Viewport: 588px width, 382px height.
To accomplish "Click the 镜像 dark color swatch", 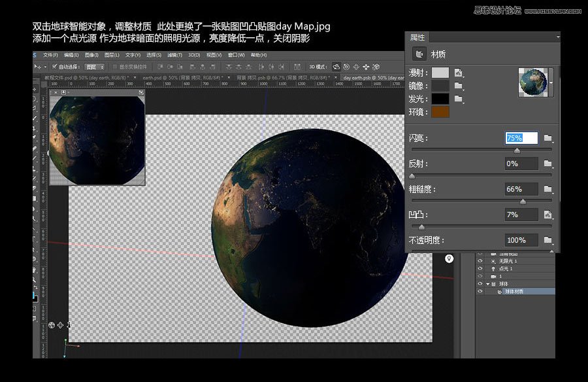I will (x=440, y=86).
